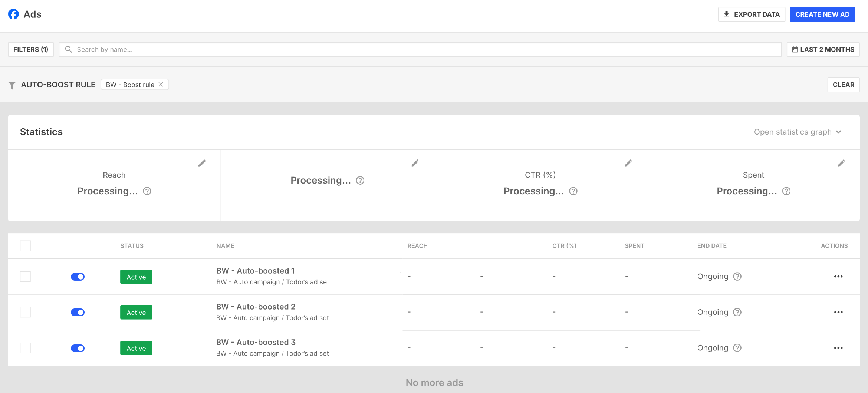Edit the CTR (%) statistics card
This screenshot has height=393, width=868.
click(x=628, y=163)
